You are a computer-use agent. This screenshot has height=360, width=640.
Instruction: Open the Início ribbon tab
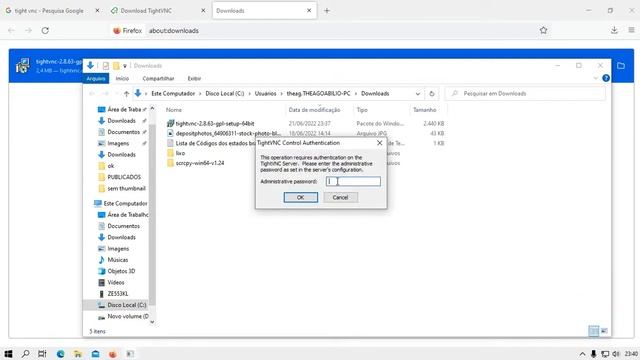pos(122,78)
